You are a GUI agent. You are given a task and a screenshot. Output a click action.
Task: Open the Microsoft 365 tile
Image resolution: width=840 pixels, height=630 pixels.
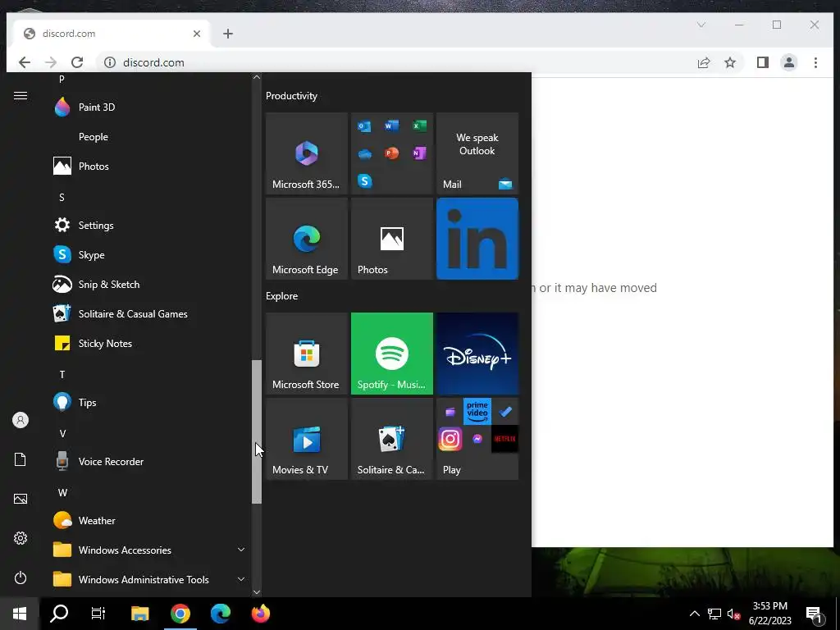click(x=307, y=153)
